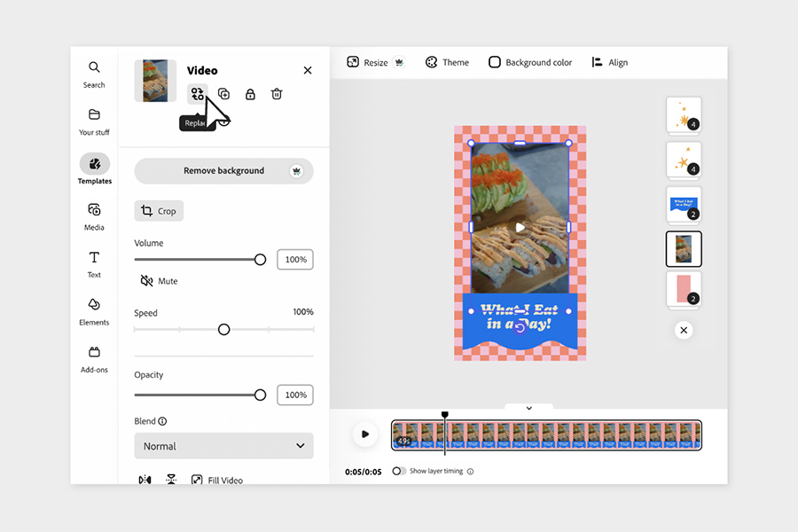Collapse the timeline with chevron handle
Image resolution: width=798 pixels, height=532 pixels.
pyautogui.click(x=528, y=408)
